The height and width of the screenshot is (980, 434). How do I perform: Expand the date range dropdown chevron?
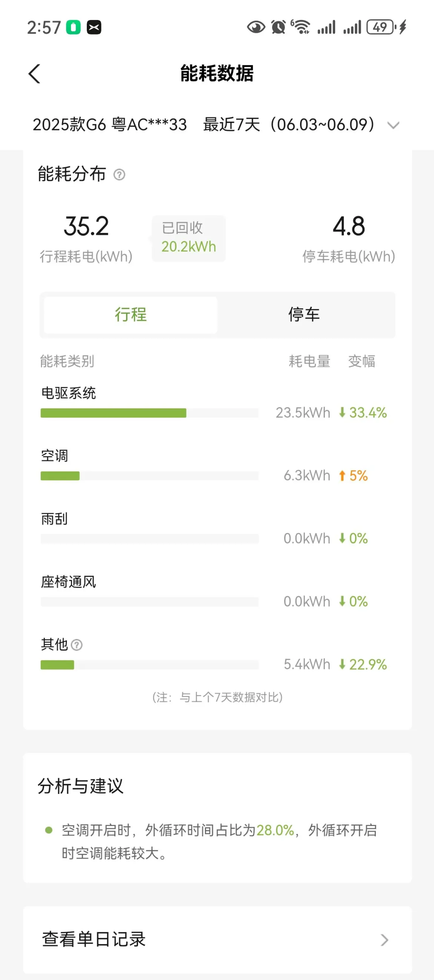click(393, 125)
